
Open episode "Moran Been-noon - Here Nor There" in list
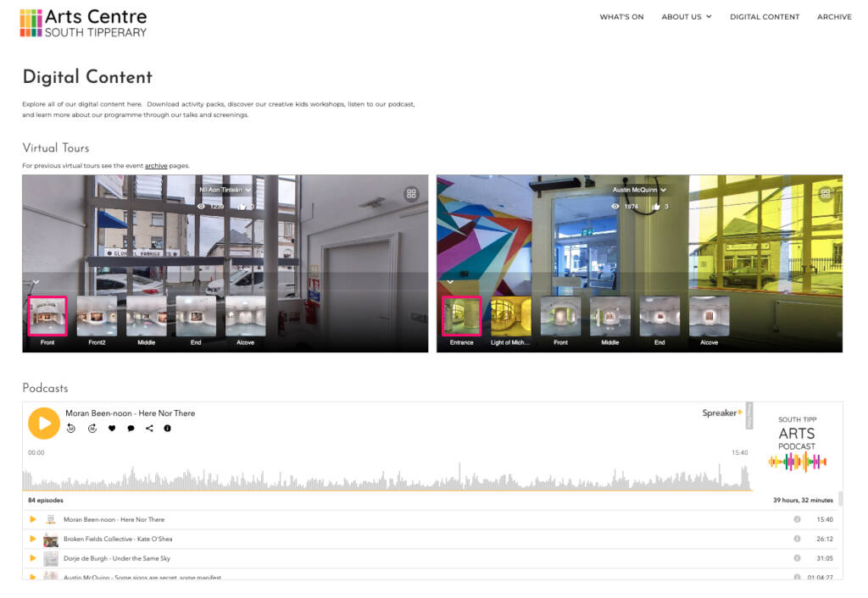click(114, 519)
